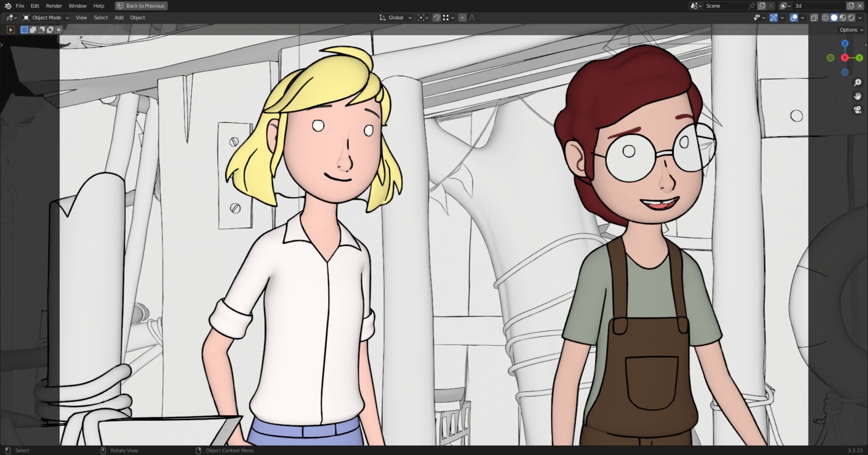The height and width of the screenshot is (455, 868).
Task: Click the Back to Previous button
Action: (141, 6)
